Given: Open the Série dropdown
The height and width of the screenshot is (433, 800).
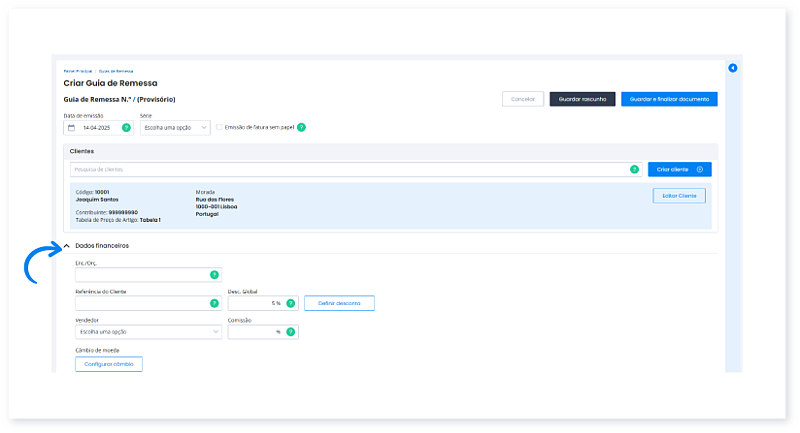Looking at the screenshot, I should [x=175, y=128].
